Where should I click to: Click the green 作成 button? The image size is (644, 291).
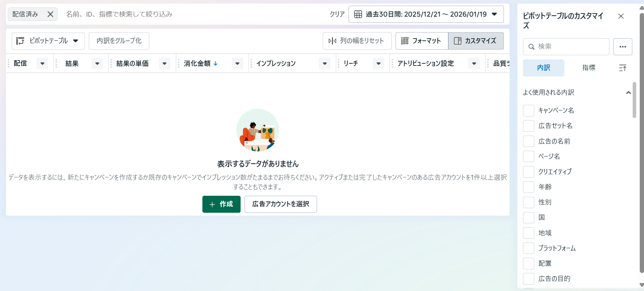coord(221,204)
